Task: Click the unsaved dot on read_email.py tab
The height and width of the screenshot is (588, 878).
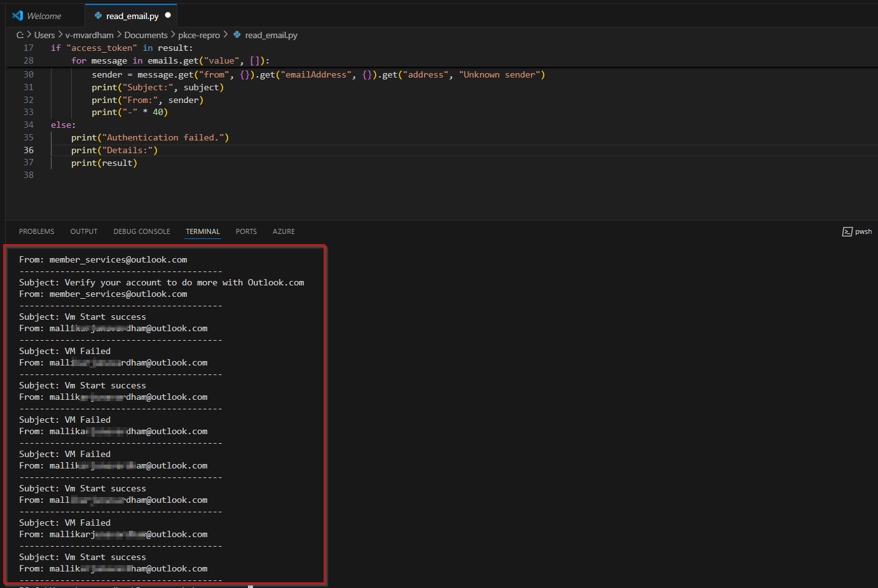Action: (x=168, y=15)
